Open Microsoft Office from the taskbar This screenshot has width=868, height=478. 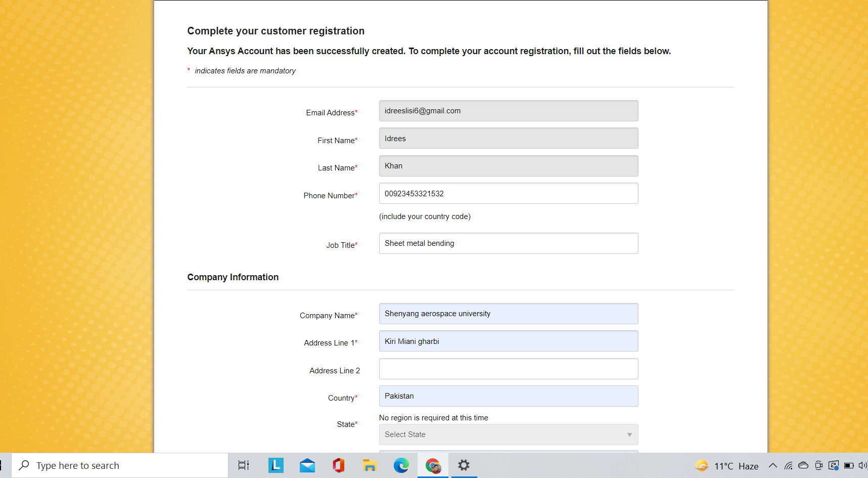[339, 465]
